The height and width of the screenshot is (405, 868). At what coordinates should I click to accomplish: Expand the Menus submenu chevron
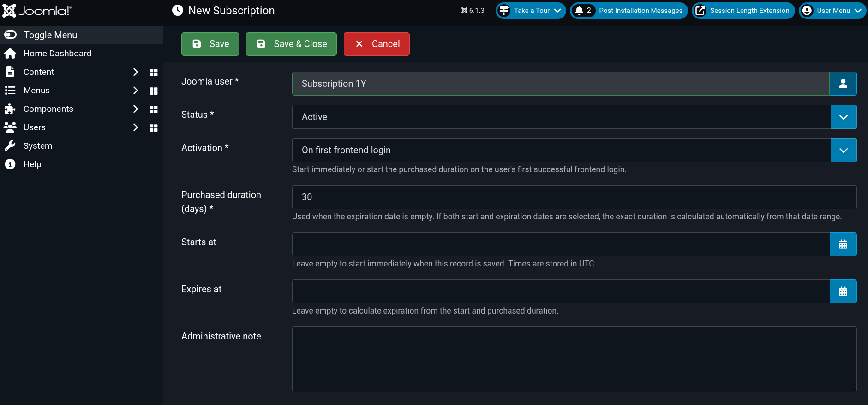(135, 91)
